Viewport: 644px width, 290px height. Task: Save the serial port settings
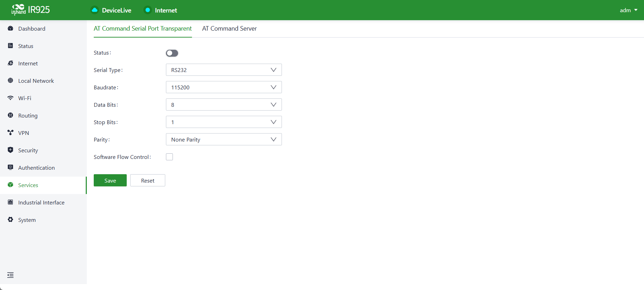(x=110, y=180)
